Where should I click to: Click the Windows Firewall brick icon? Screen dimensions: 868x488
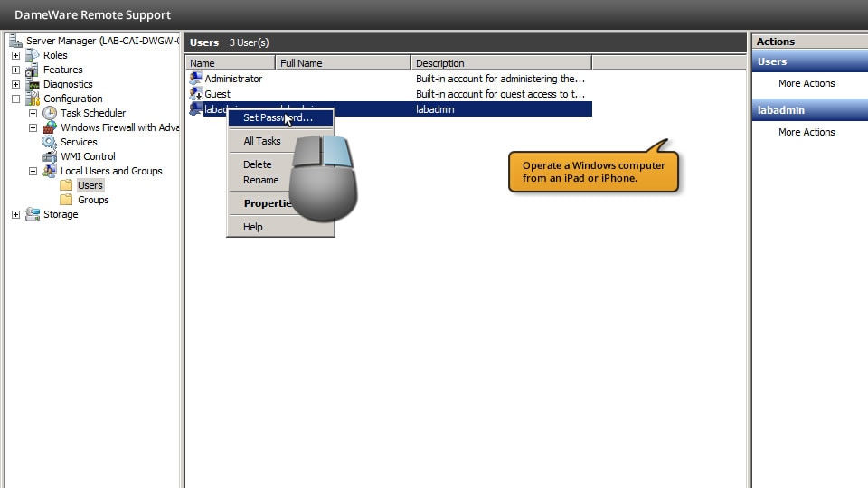[50, 127]
